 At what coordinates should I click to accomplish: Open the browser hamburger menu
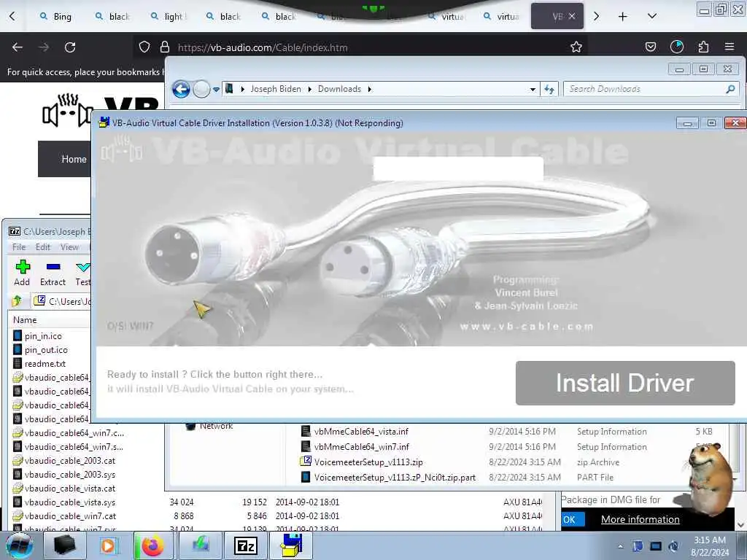pyautogui.click(x=729, y=47)
